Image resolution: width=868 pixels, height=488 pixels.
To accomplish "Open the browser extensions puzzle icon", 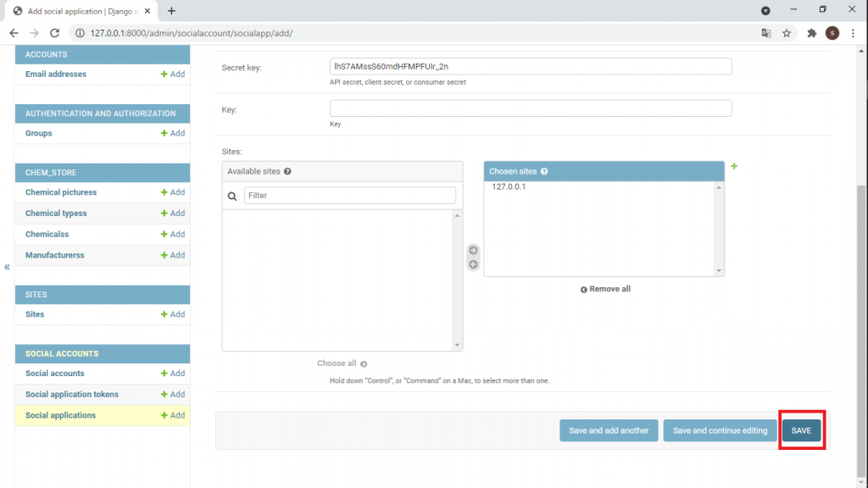I will point(811,33).
